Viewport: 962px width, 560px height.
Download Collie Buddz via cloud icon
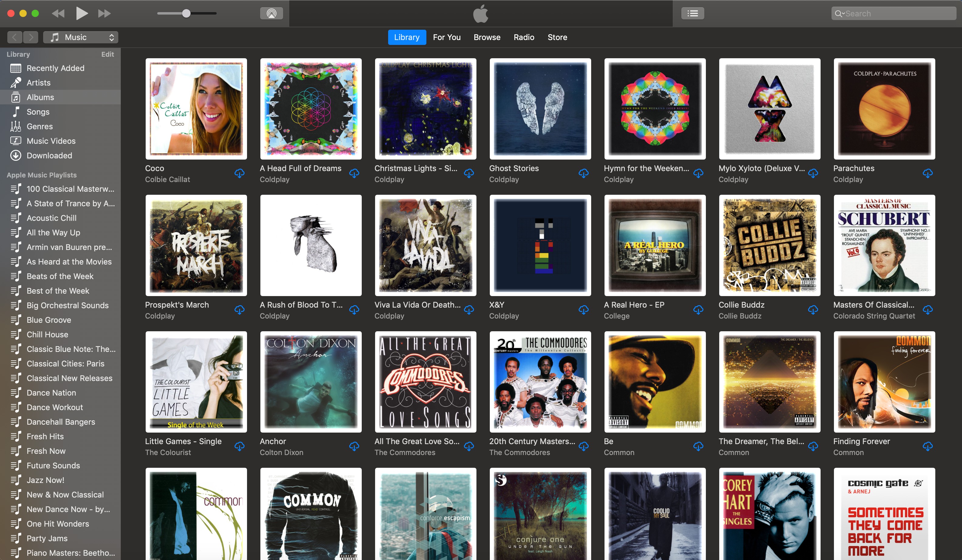tap(813, 310)
